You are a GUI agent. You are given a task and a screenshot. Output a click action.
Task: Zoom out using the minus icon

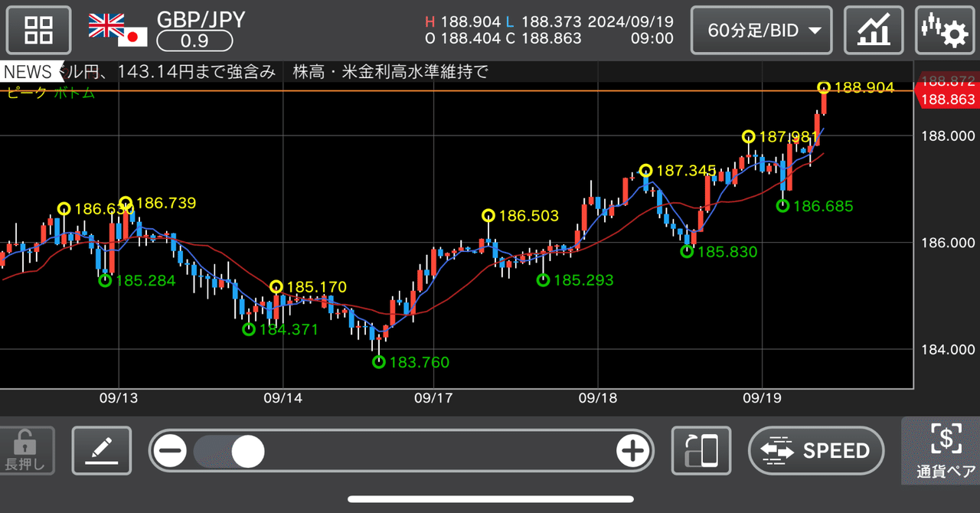coord(169,451)
